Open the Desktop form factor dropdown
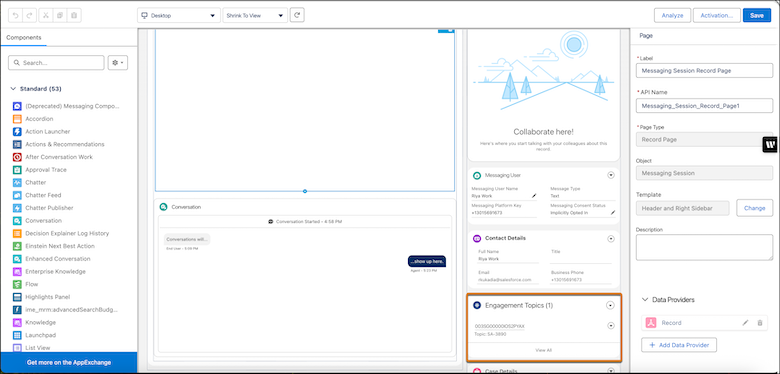 [179, 15]
